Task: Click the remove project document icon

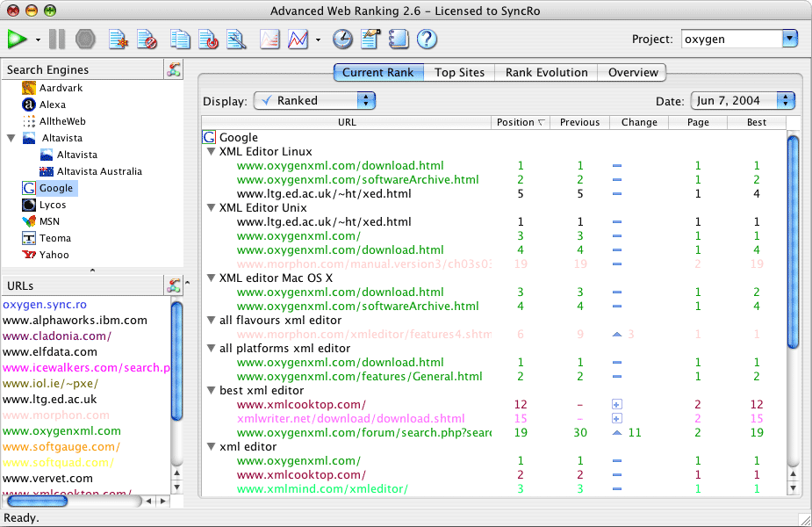Action: pyautogui.click(x=147, y=40)
